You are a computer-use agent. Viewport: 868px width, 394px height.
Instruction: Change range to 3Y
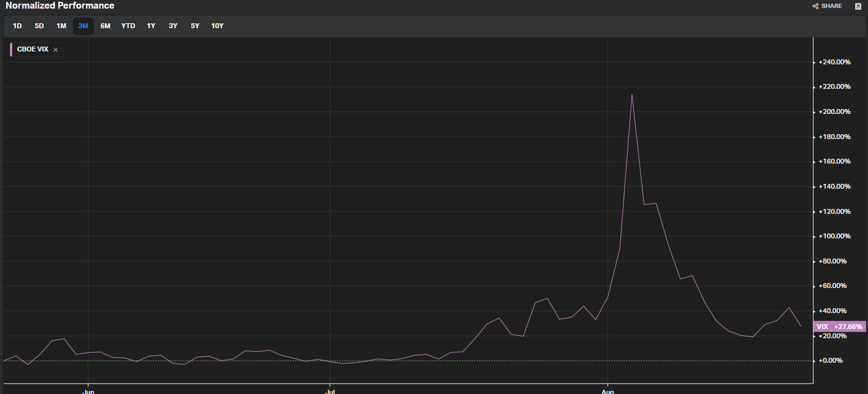[x=173, y=26]
